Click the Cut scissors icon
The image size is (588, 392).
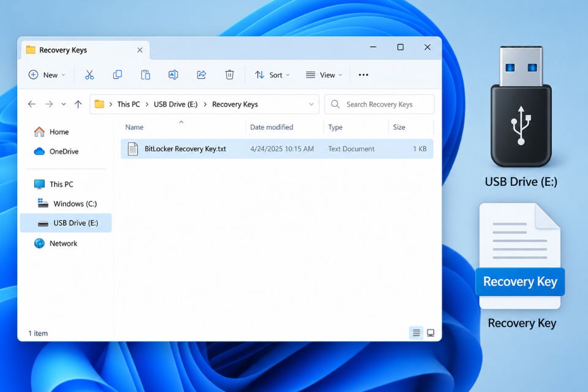coord(89,75)
